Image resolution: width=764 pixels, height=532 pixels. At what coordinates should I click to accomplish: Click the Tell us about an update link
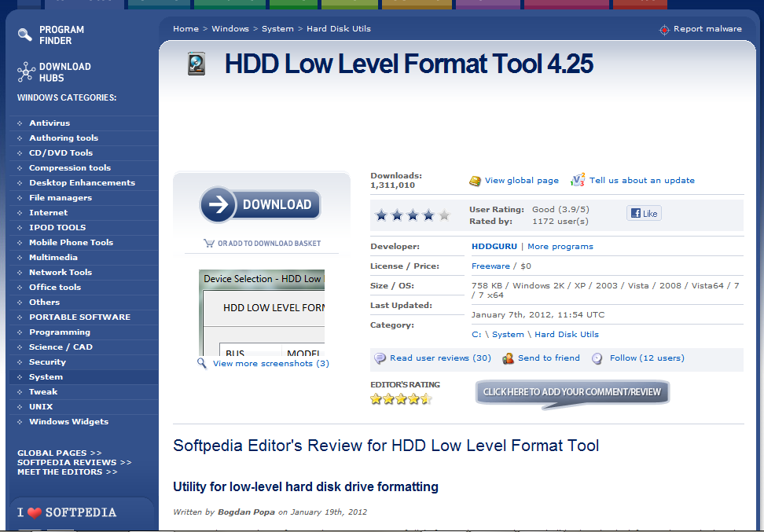[x=642, y=180]
